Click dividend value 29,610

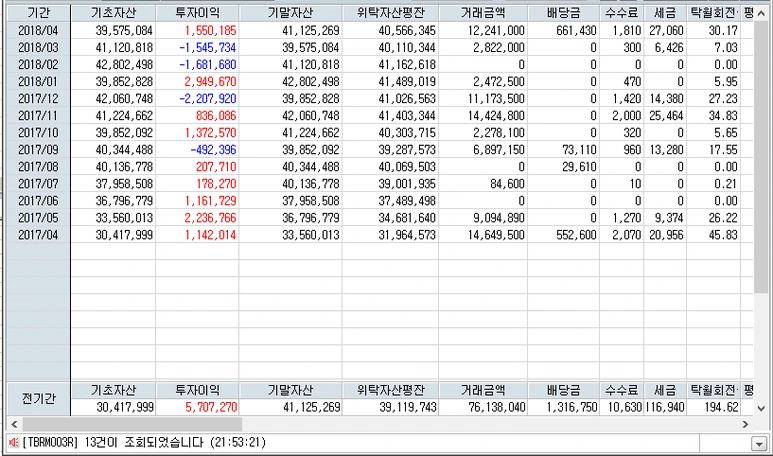tap(579, 167)
